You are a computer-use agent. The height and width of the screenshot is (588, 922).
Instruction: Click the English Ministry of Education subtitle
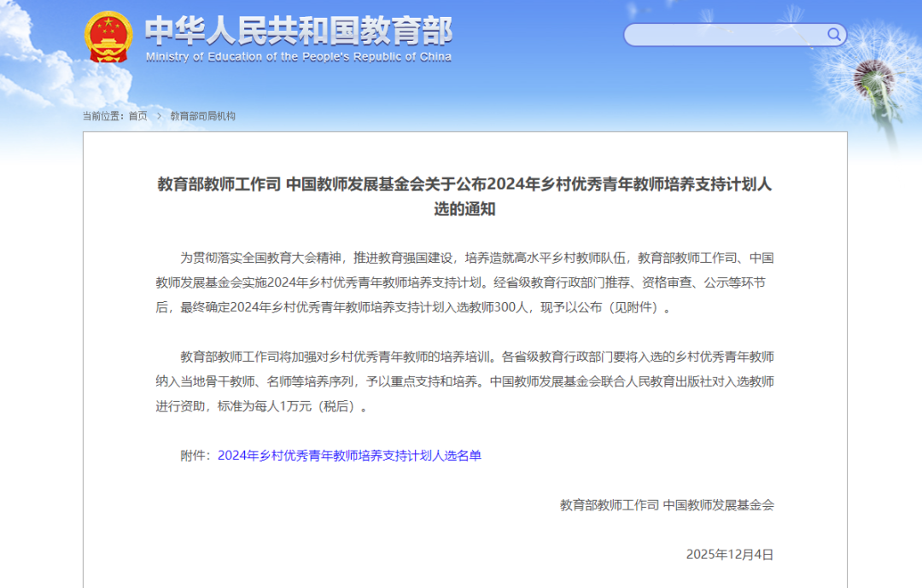point(298,57)
